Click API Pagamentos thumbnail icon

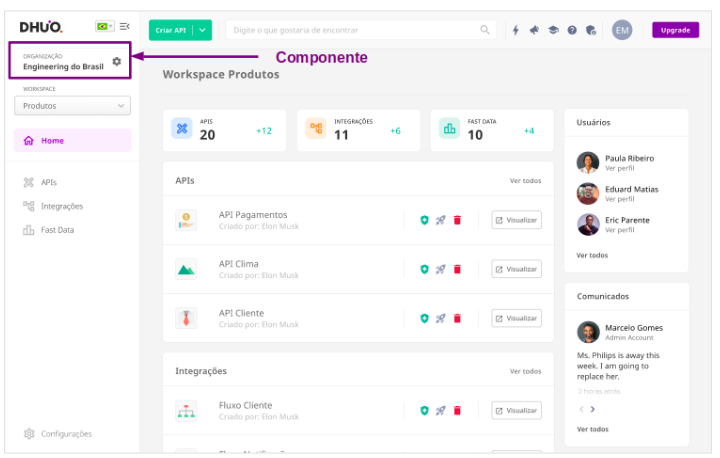pyautogui.click(x=186, y=220)
